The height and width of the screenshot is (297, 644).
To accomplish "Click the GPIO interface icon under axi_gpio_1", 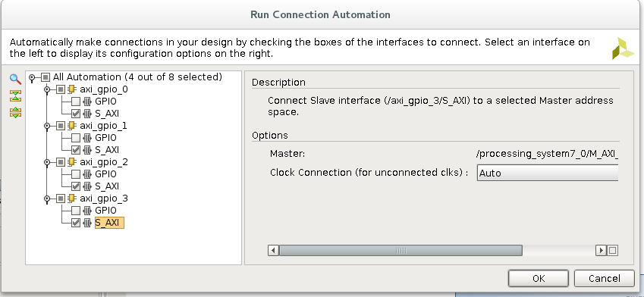I will coord(87,138).
